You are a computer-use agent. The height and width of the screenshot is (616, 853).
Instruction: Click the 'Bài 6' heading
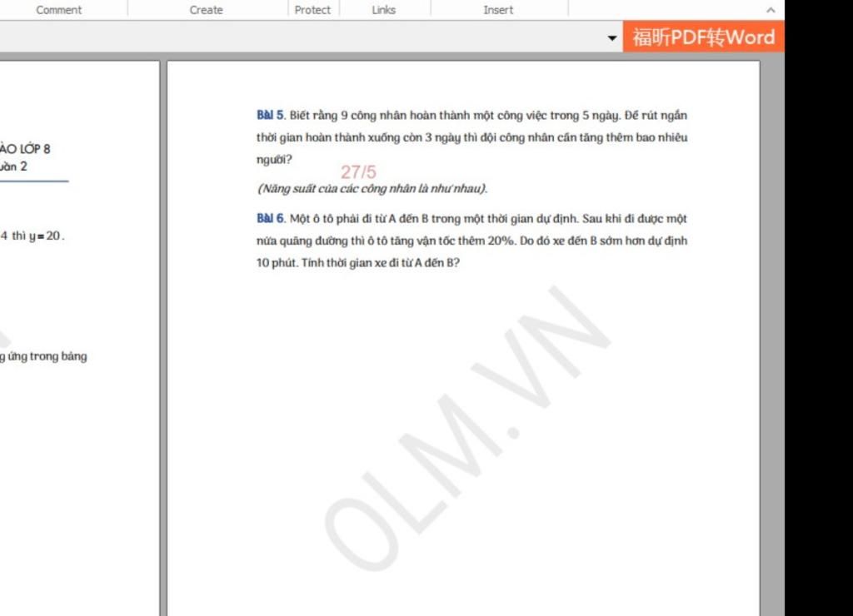click(270, 219)
